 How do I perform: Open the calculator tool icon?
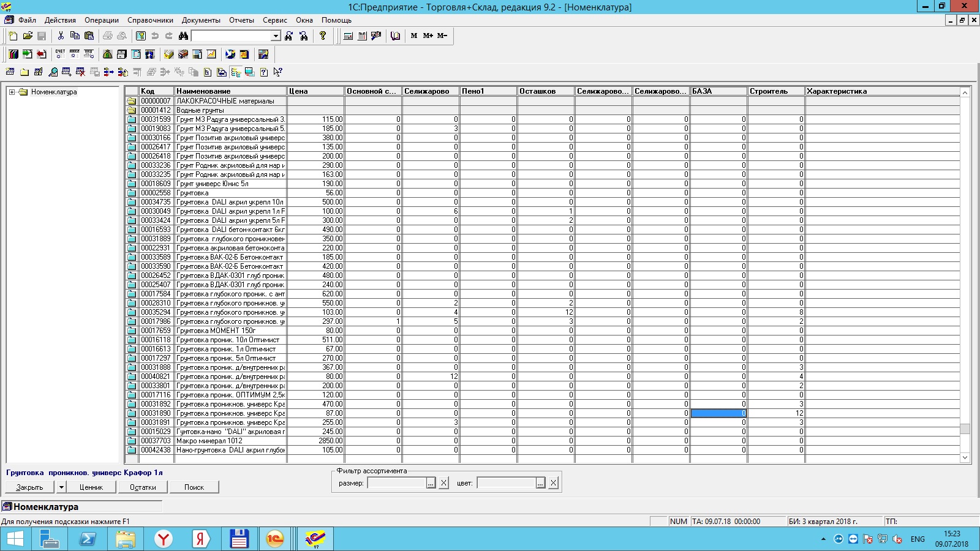click(348, 36)
